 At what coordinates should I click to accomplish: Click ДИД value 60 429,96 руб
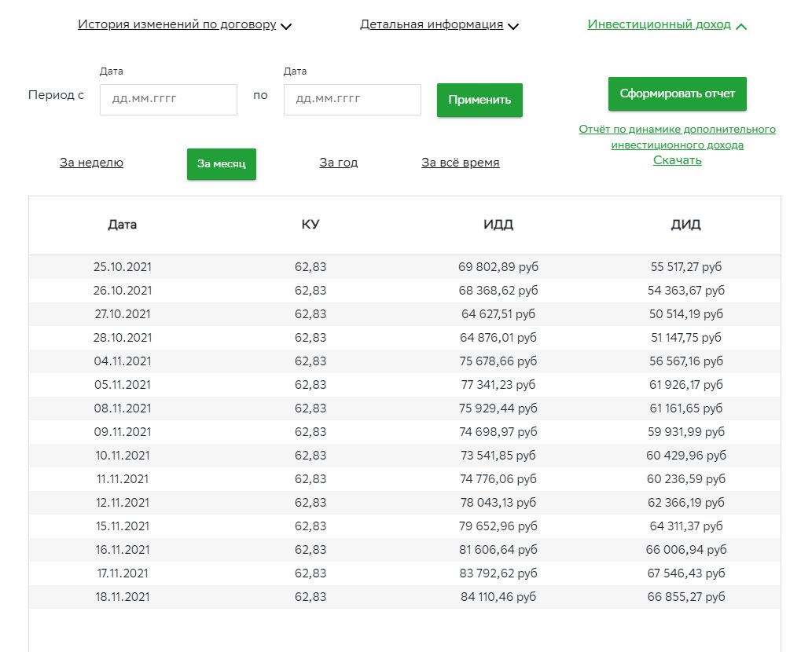(686, 456)
